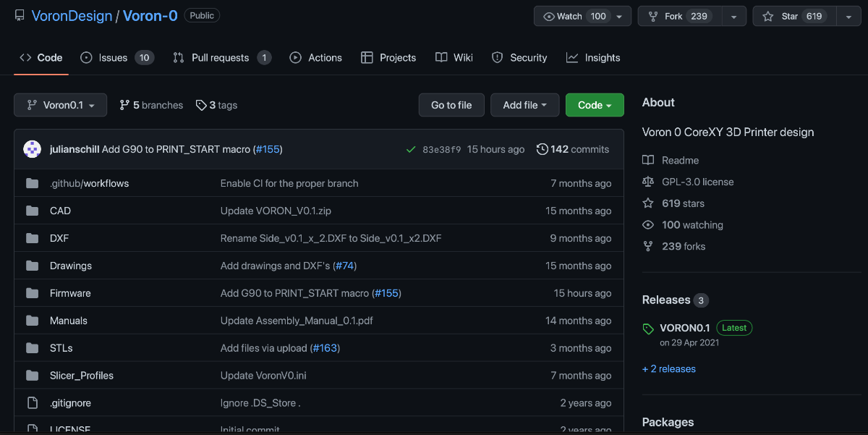Open the Projects tab
This screenshot has width=868, height=435.
(x=388, y=58)
